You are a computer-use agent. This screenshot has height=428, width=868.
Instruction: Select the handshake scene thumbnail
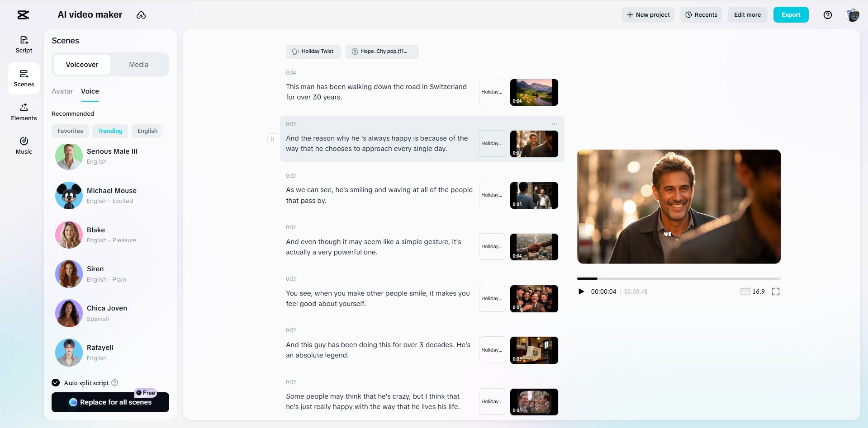click(534, 247)
